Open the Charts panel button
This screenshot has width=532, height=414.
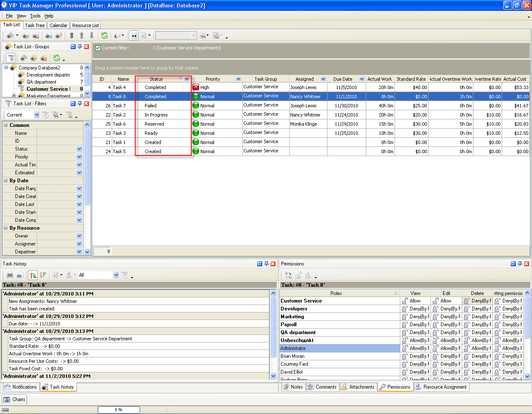pyautogui.click(x=15, y=399)
